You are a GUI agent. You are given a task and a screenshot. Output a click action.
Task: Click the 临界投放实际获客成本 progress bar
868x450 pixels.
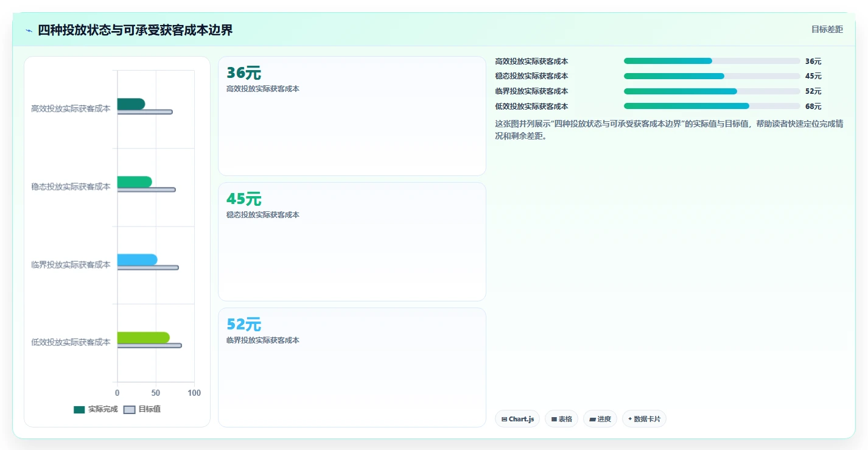point(712,91)
